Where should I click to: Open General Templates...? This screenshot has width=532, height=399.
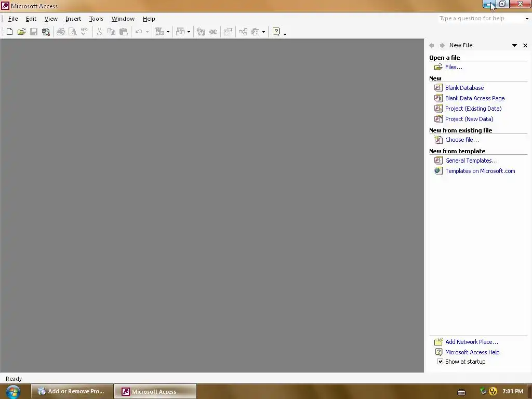[471, 161]
